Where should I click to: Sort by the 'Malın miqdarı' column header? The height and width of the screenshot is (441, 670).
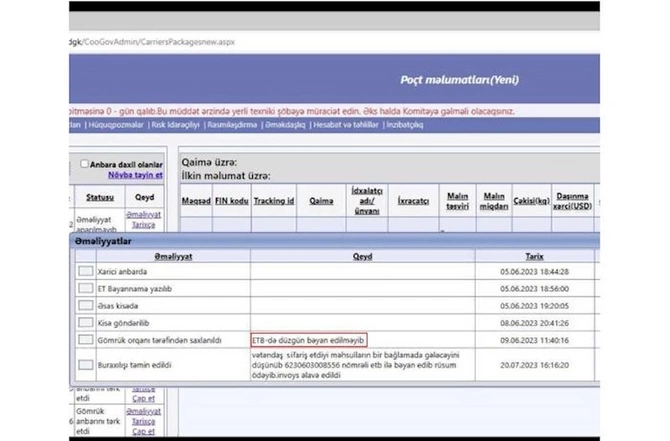click(494, 201)
